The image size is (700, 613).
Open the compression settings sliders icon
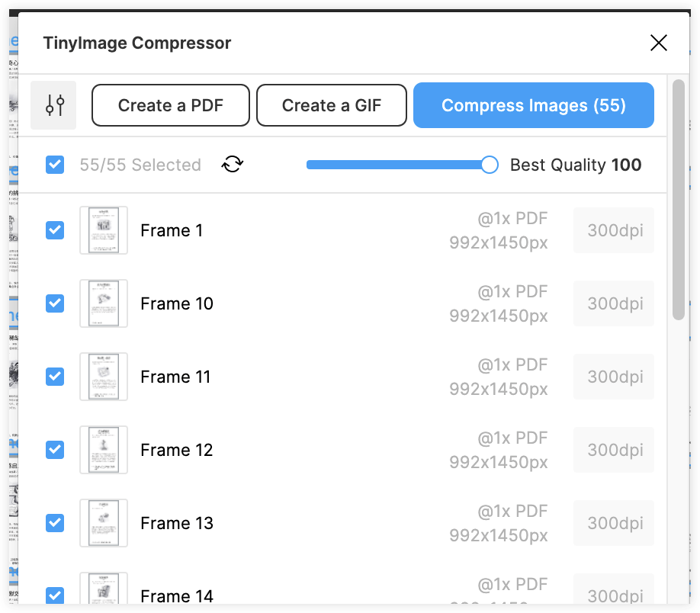pyautogui.click(x=53, y=105)
